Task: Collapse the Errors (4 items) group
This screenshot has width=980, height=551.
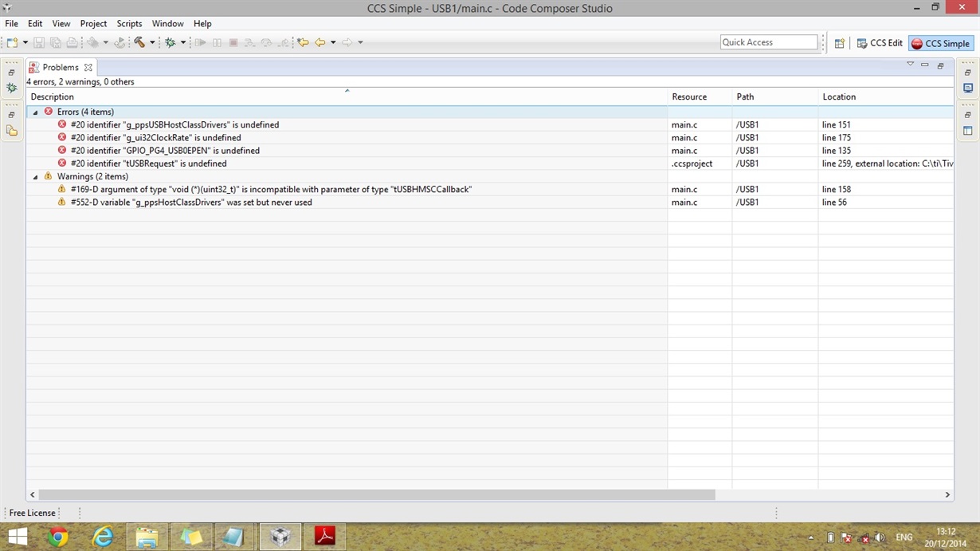Action: [35, 112]
